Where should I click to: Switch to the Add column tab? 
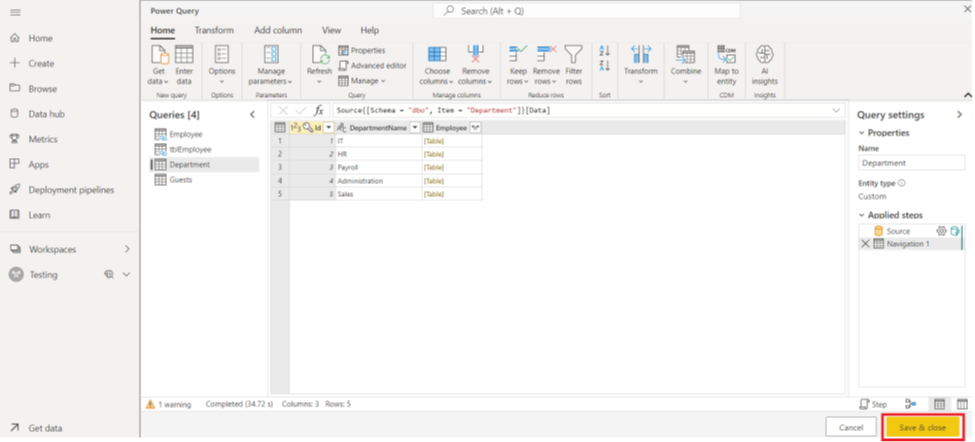[x=278, y=30]
